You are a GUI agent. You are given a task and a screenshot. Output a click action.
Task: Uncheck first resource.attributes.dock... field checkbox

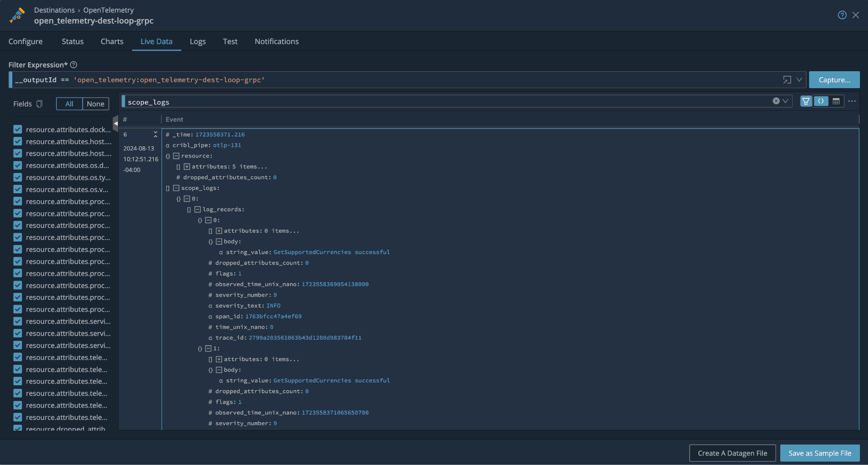click(18, 129)
